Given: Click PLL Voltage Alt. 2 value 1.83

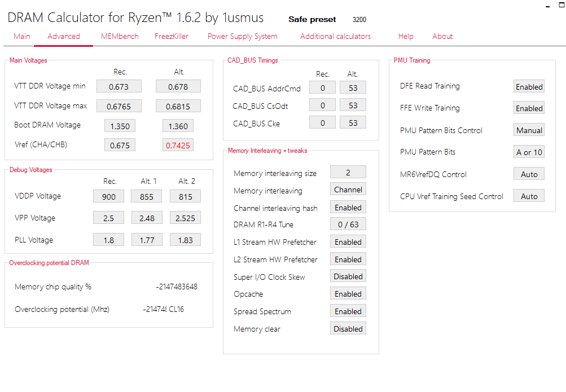Looking at the screenshot, I should 185,240.
